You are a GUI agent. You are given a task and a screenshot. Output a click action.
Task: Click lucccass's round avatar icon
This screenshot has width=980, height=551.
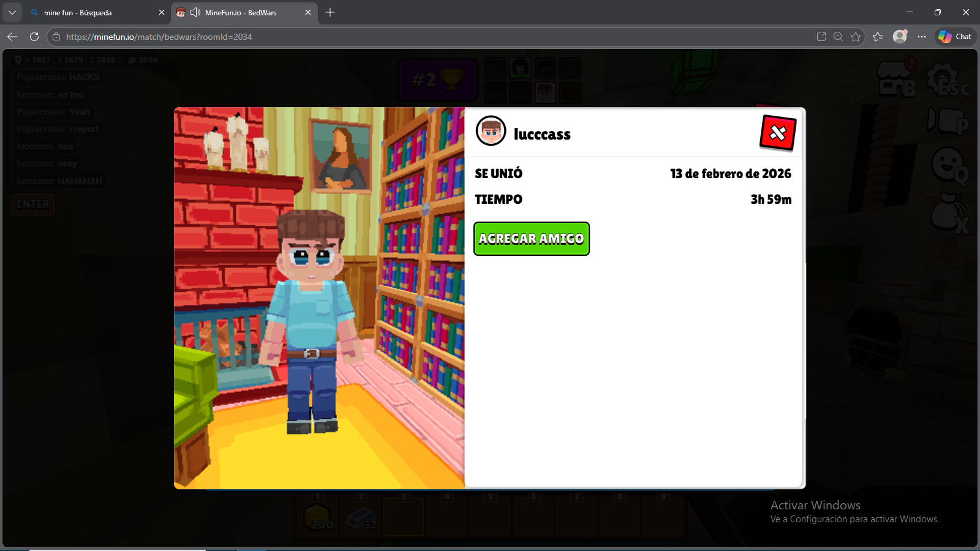[x=491, y=131]
